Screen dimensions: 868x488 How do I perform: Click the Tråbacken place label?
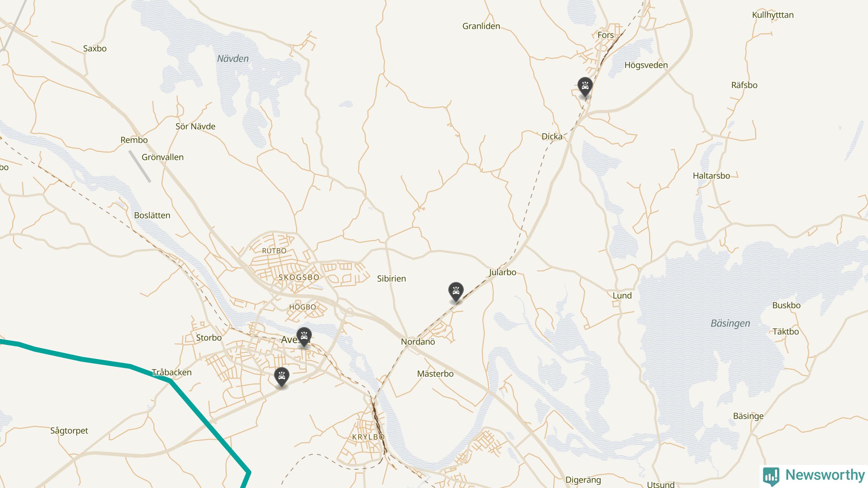(172, 372)
